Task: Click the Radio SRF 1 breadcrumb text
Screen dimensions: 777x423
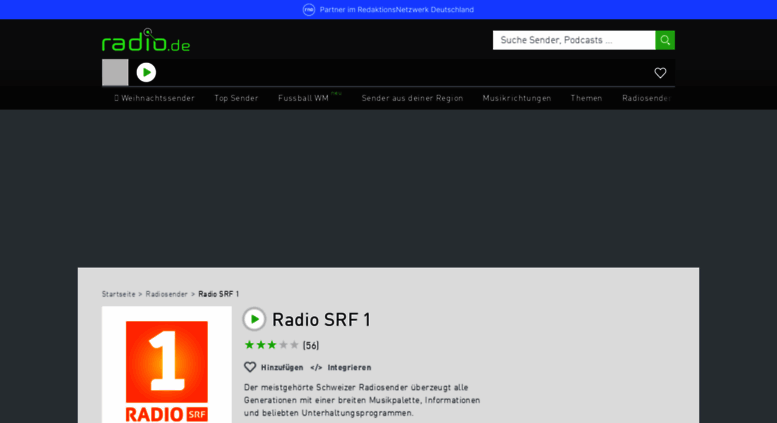Action: point(219,294)
